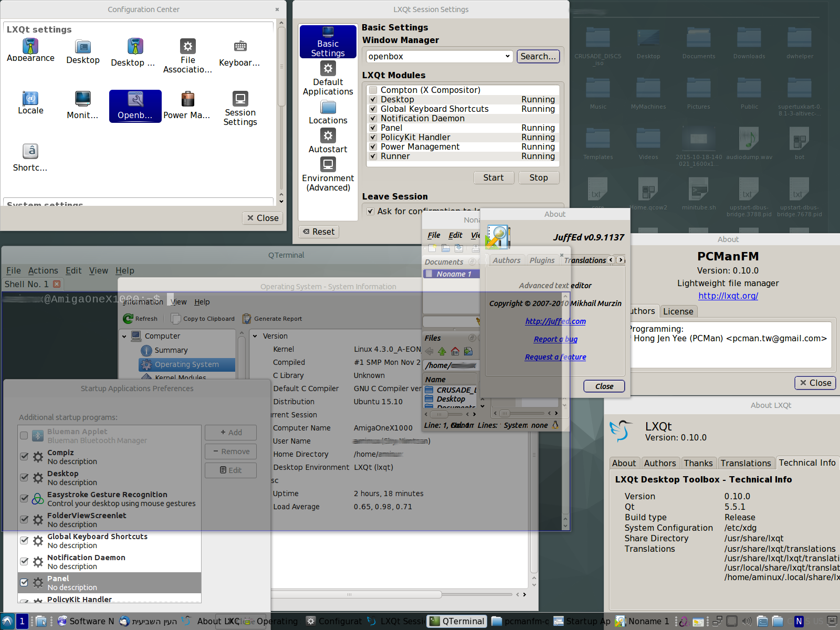Click the Refresh icon in System Information
Viewport: 840px width, 630px height.
(128, 319)
